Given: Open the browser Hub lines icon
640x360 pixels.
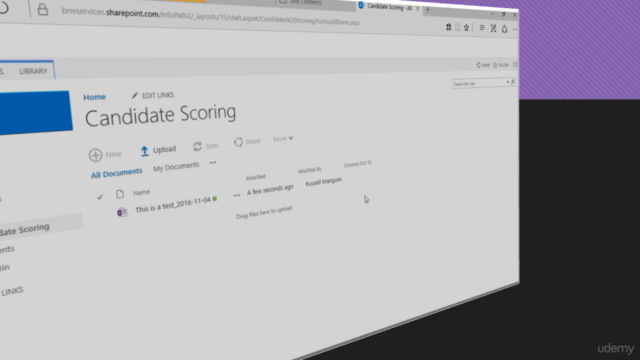Looking at the screenshot, I should point(482,28).
